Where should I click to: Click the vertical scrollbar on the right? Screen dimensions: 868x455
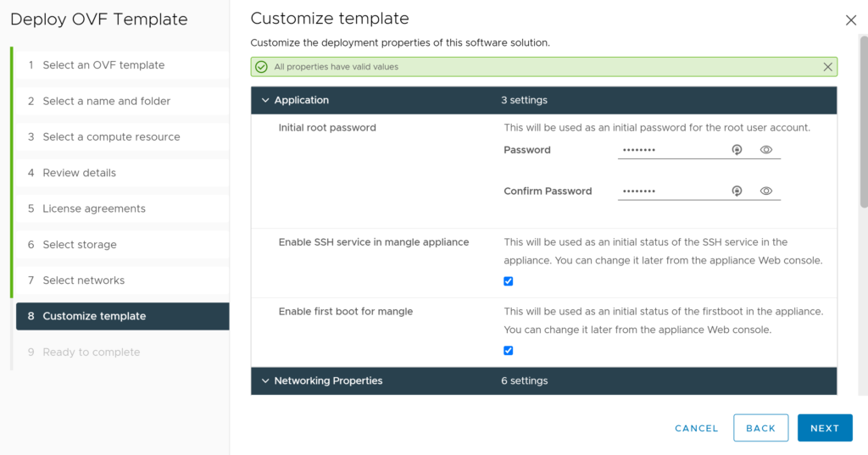864,122
